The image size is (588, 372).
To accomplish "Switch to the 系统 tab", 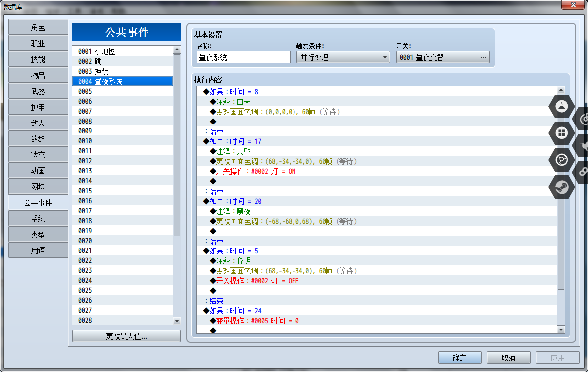I will (38, 219).
